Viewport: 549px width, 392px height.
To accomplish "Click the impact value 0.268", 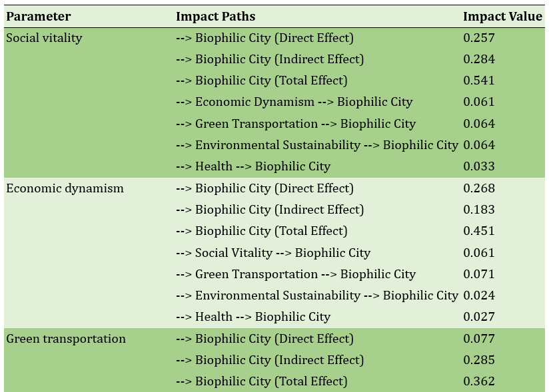I will (x=479, y=188).
